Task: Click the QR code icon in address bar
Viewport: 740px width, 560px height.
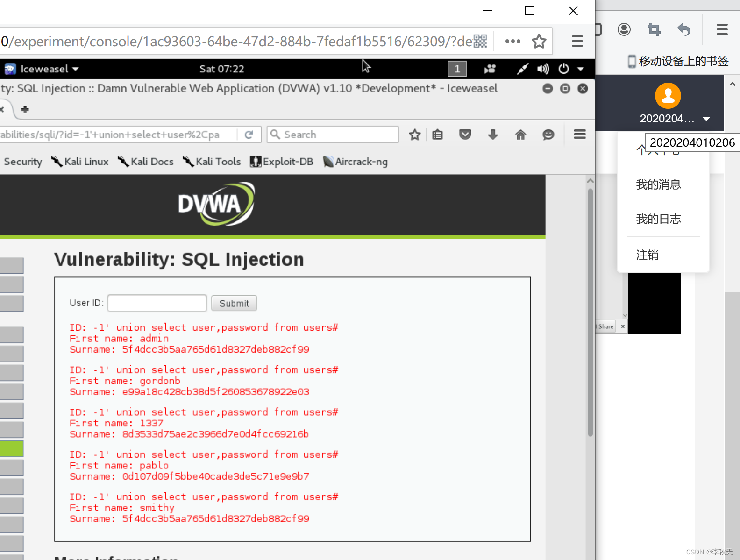Action: [480, 41]
